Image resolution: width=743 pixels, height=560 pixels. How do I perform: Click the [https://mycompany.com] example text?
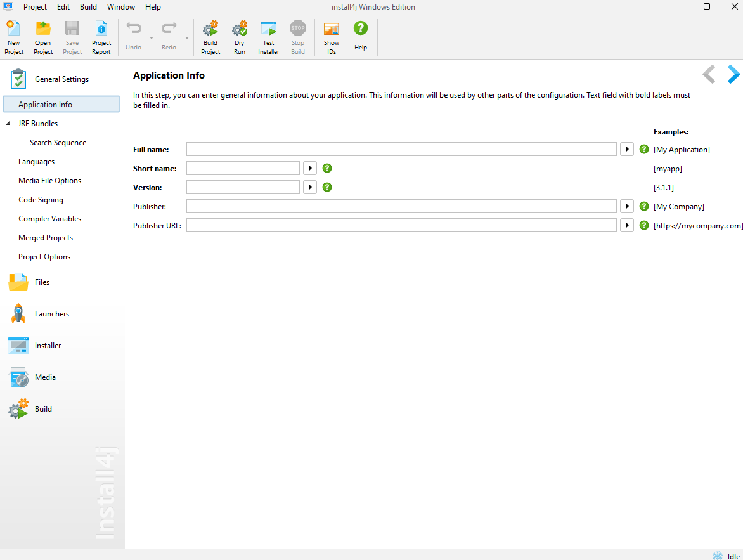[x=698, y=226]
